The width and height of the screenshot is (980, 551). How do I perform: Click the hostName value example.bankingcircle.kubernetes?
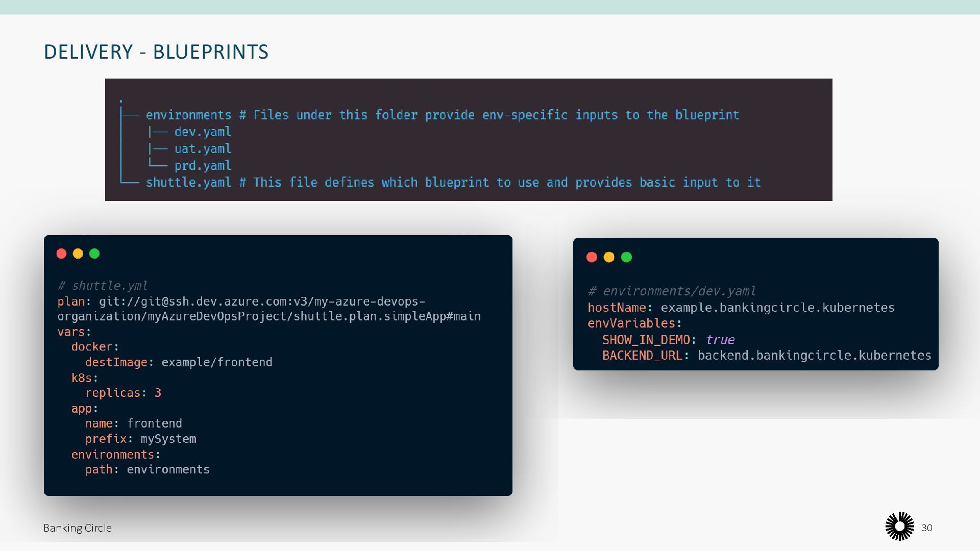(777, 308)
